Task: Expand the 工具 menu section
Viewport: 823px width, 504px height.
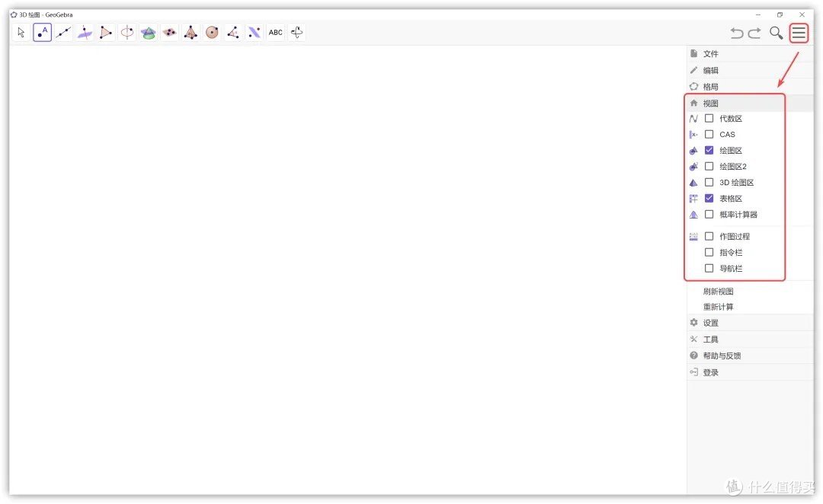Action: 750,340
